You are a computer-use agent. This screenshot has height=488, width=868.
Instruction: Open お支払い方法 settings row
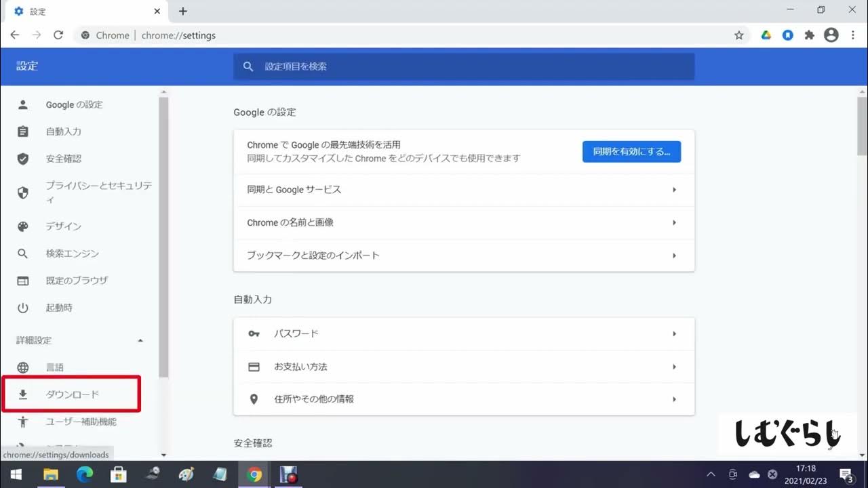tap(464, 367)
